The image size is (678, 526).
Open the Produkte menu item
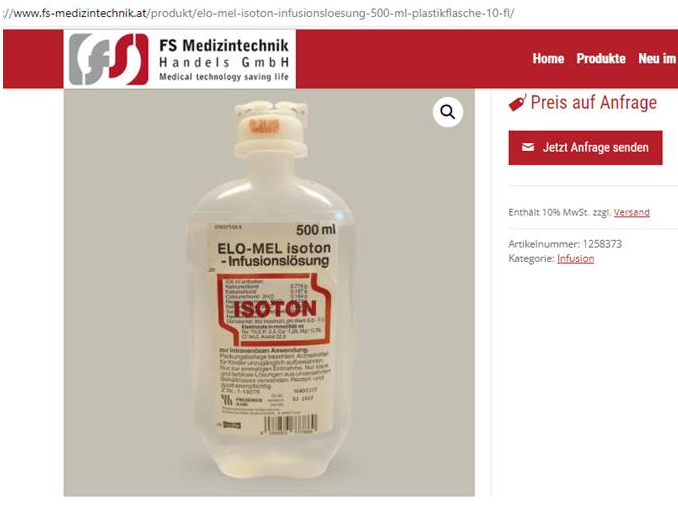coord(601,58)
